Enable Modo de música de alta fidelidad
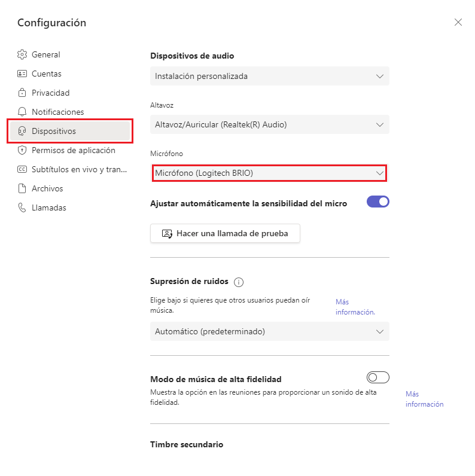 [377, 377]
